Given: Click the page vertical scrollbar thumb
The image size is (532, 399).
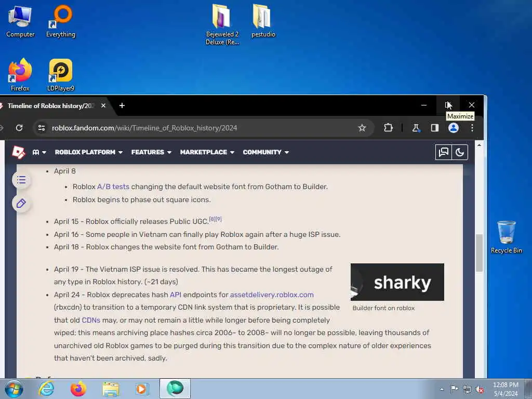Looking at the screenshot, I should (478, 253).
